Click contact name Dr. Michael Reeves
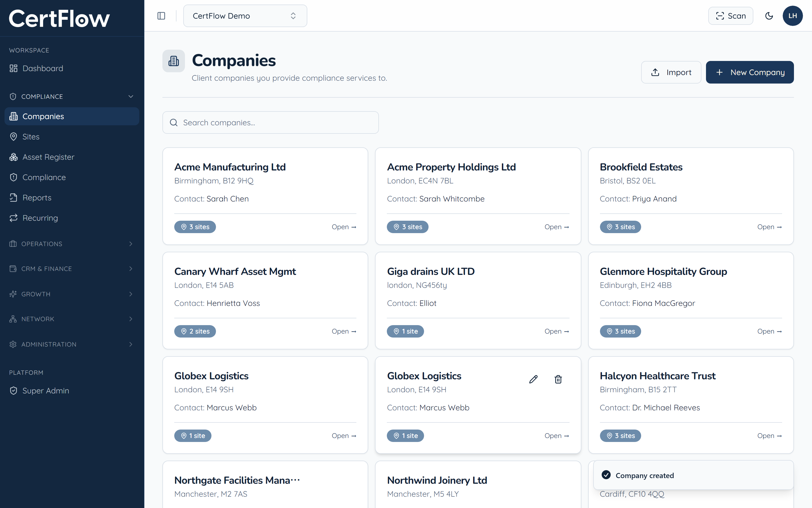The height and width of the screenshot is (508, 812). pos(666,408)
